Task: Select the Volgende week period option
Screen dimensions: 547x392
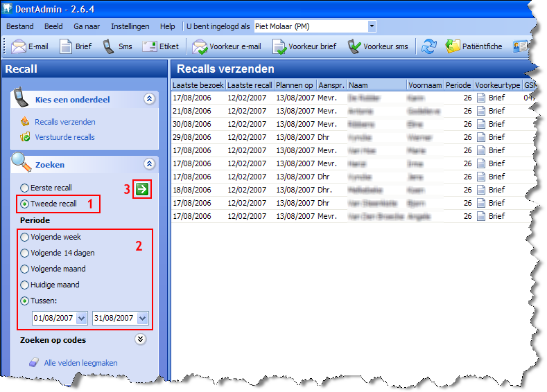Action: [26, 237]
